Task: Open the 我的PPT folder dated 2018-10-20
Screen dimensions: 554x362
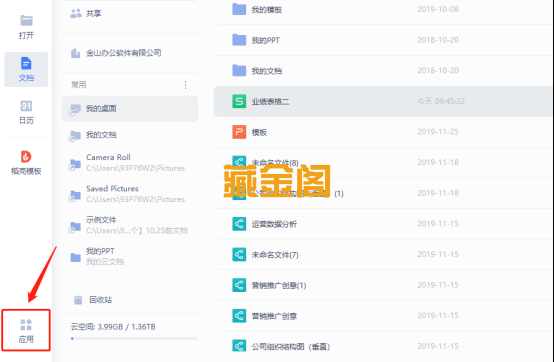Action: coord(384,40)
